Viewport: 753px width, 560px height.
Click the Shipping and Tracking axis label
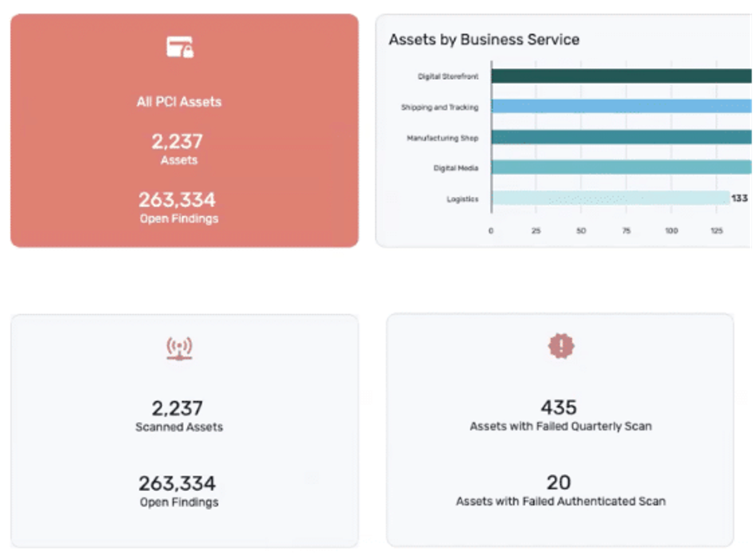pos(440,107)
